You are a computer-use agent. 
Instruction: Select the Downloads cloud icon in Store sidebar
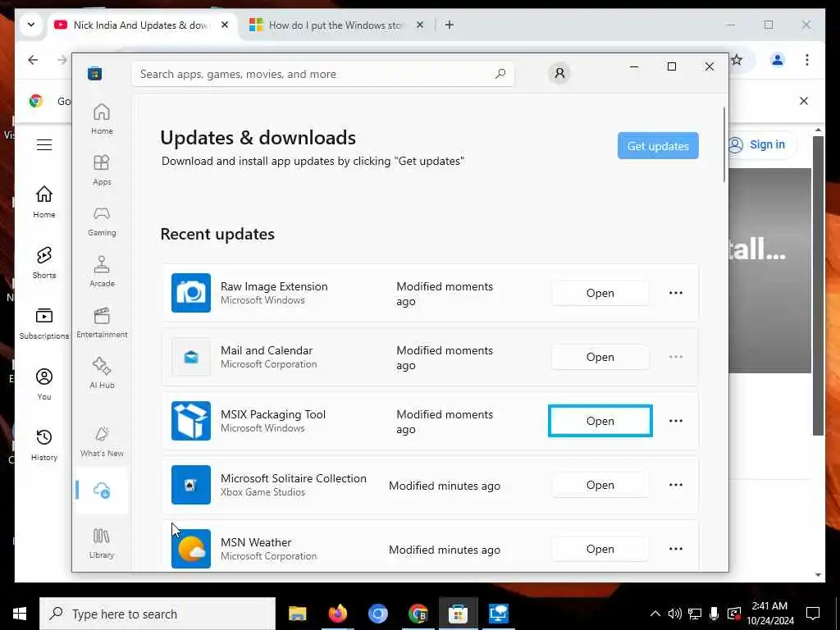click(102, 491)
